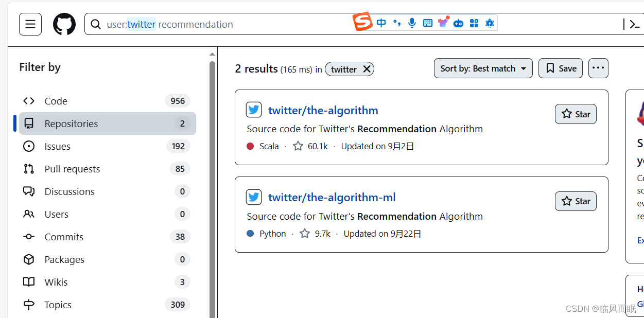The image size is (644, 318).
Task: Open the Sogou soft keyboard icon
Action: pos(427,23)
